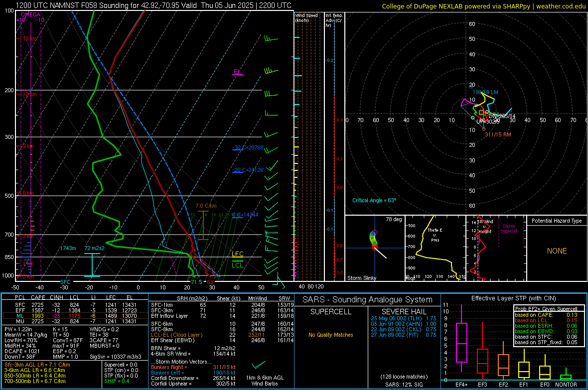Click the magenta EF4+ box plot
This screenshot has height=390, width=588.
(461, 342)
